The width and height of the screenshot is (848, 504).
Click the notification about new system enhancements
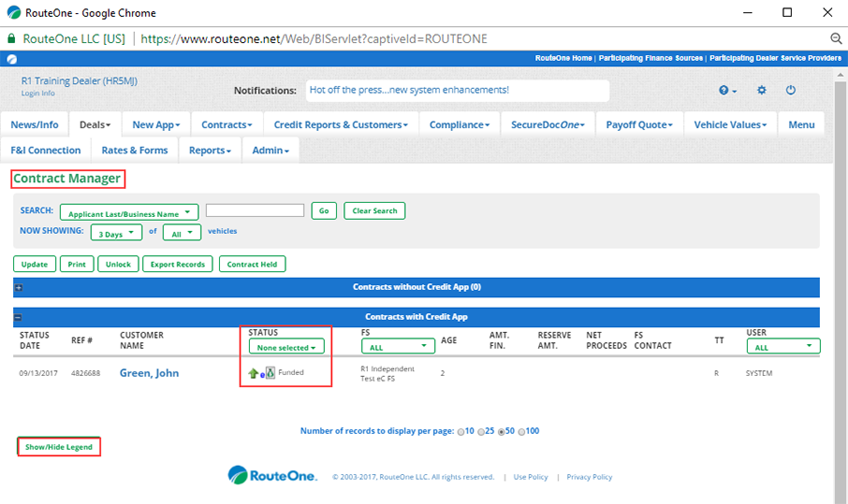(409, 90)
